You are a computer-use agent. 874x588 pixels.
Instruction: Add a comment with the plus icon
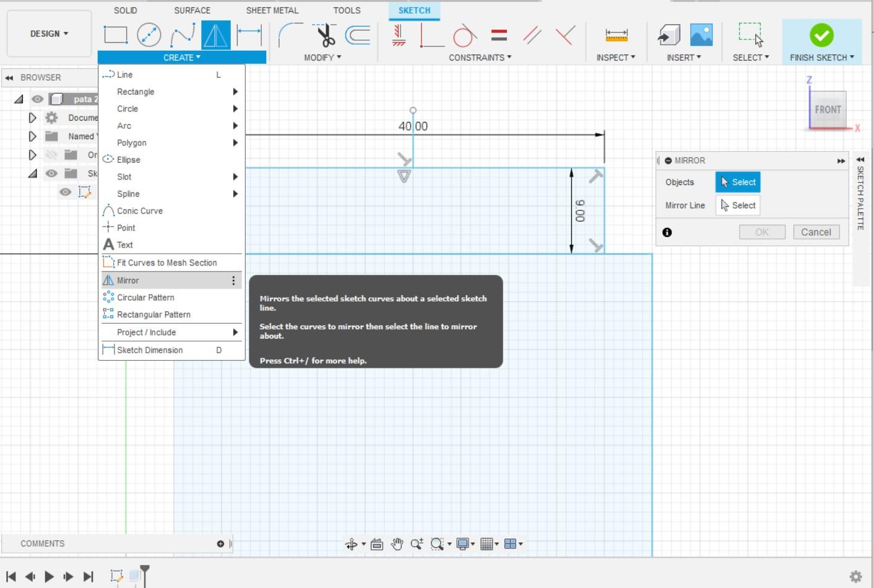pyautogui.click(x=220, y=543)
